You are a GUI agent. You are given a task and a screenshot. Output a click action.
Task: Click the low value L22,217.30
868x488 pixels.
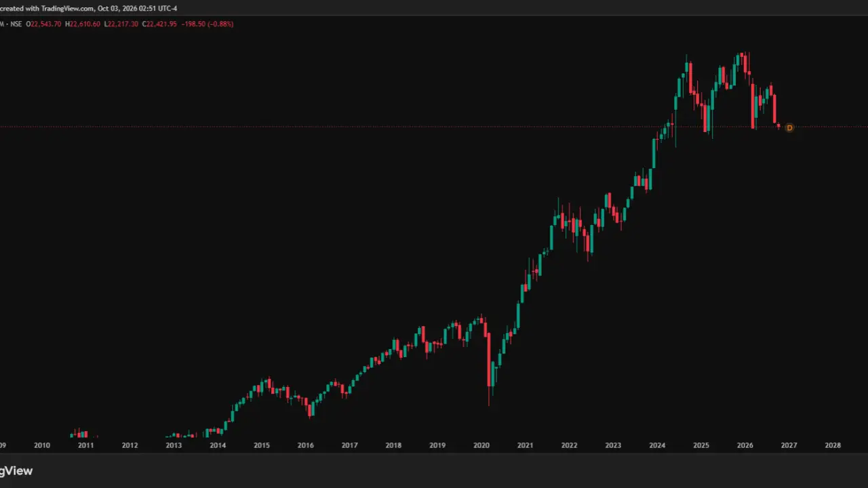pyautogui.click(x=121, y=24)
